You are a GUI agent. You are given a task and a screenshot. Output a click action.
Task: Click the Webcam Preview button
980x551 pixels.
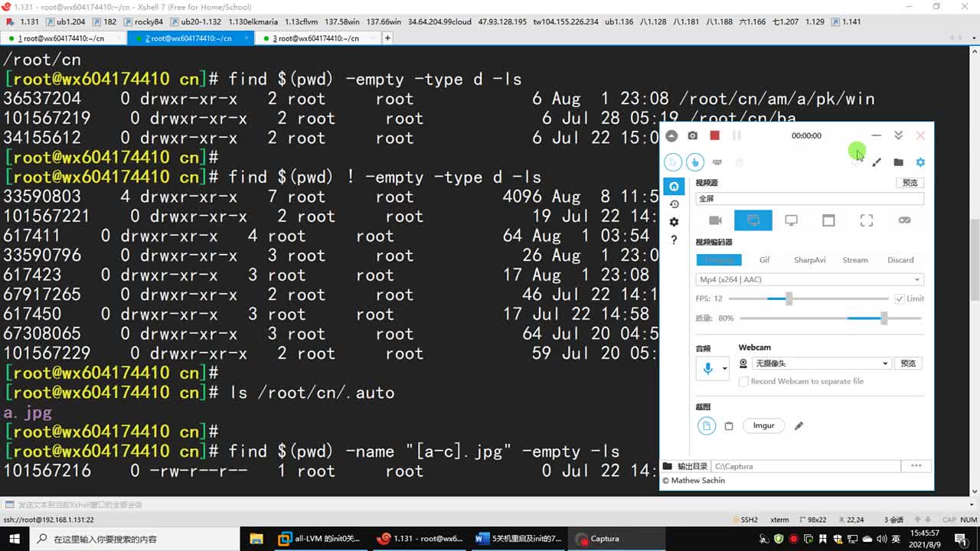(x=908, y=364)
